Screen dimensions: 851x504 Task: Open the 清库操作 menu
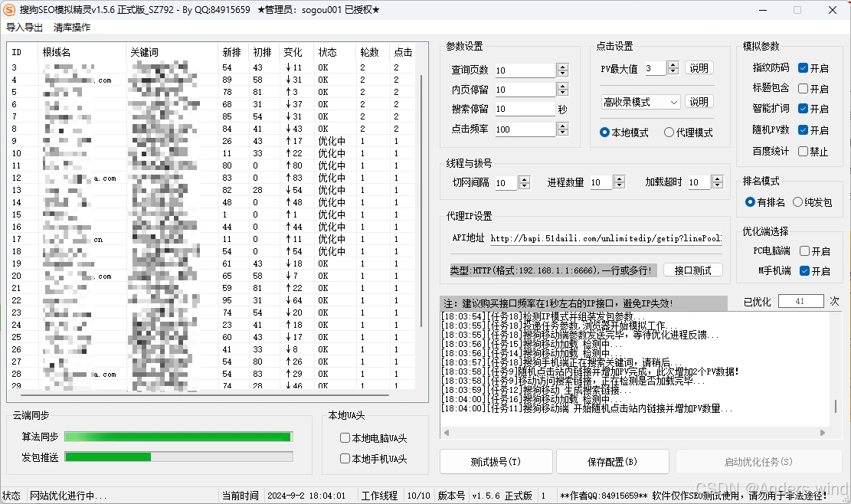72,28
